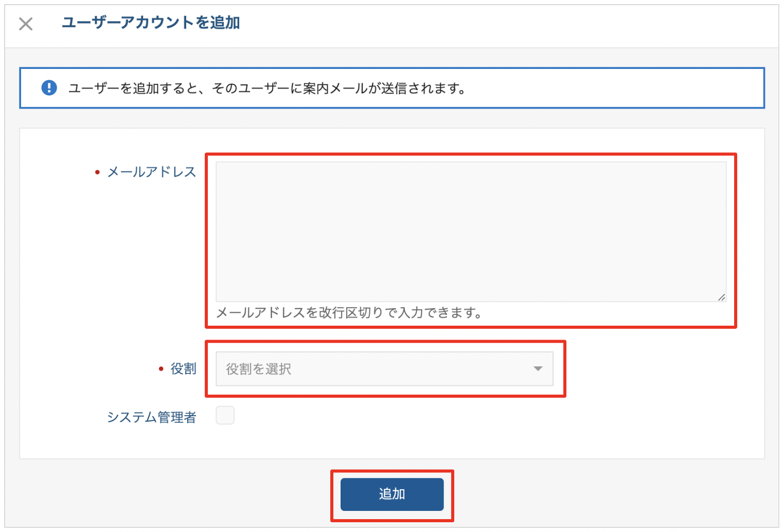Close the add user account dialog

coord(26,24)
